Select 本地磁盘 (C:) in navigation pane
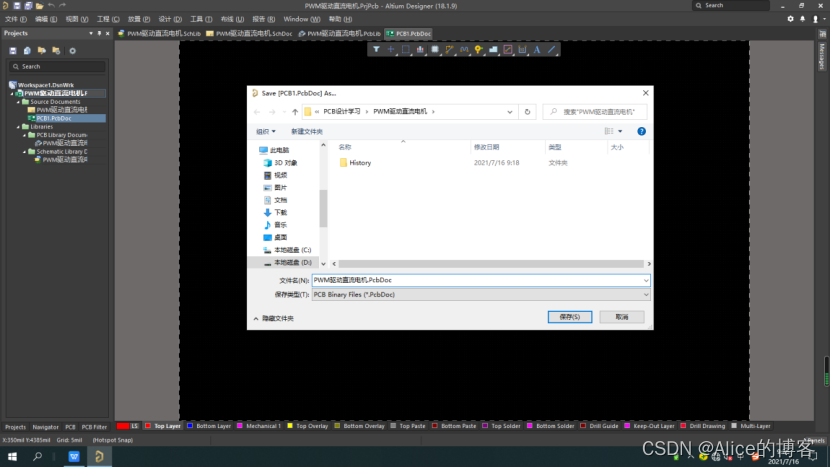Viewport: 831px width, 468px height. point(287,250)
